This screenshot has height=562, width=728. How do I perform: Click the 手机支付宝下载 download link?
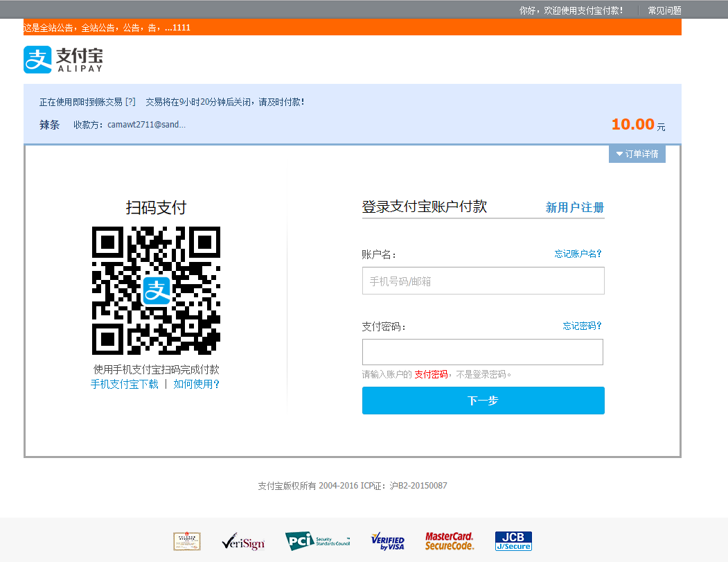[125, 384]
